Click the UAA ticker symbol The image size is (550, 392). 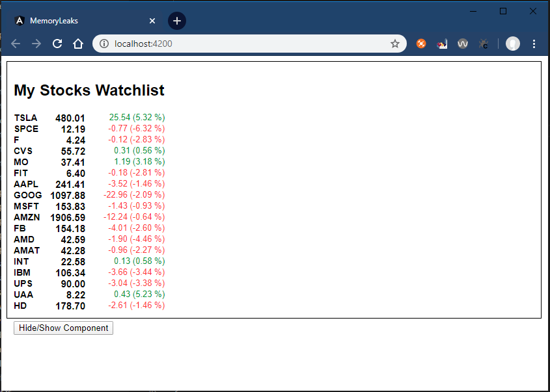pyautogui.click(x=23, y=294)
